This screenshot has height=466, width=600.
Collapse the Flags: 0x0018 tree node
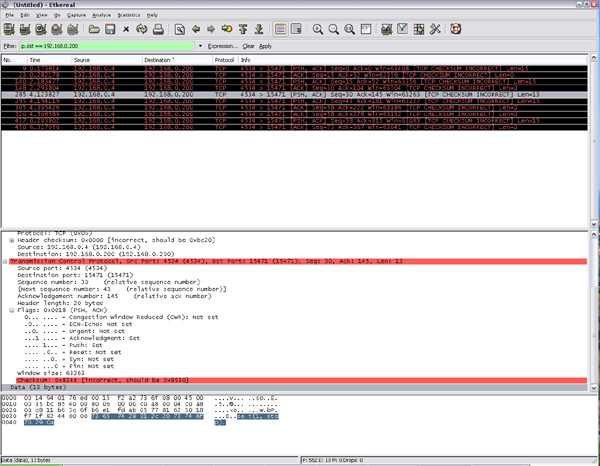coord(11,310)
